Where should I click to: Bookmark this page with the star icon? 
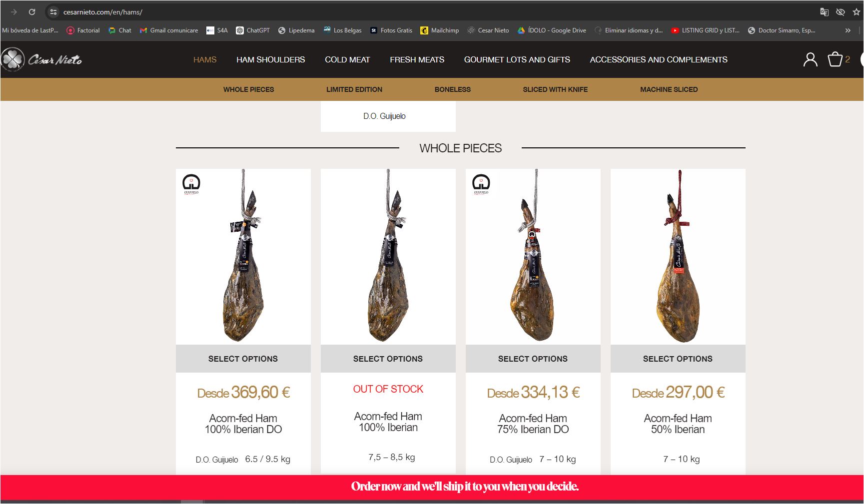(x=856, y=12)
